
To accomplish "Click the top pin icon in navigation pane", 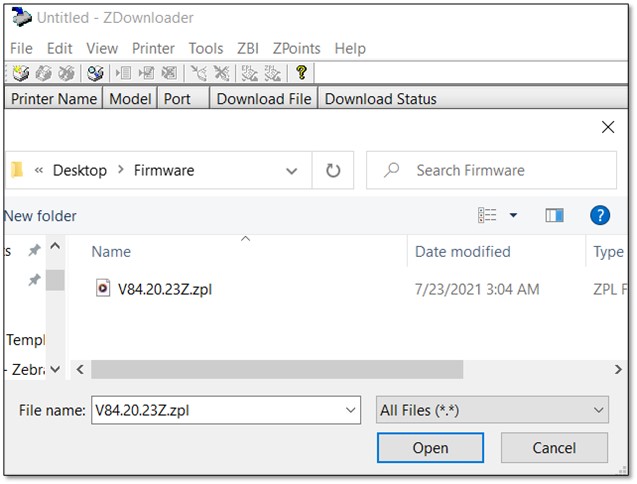I will [35, 250].
